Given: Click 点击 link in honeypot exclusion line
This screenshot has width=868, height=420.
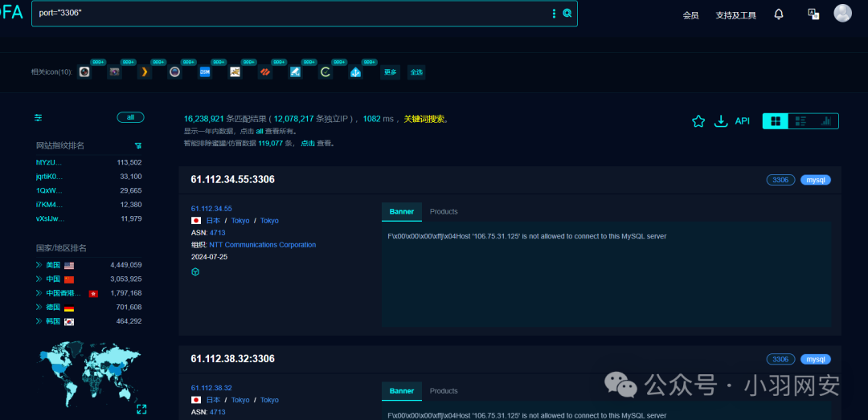Looking at the screenshot, I should pos(308,143).
